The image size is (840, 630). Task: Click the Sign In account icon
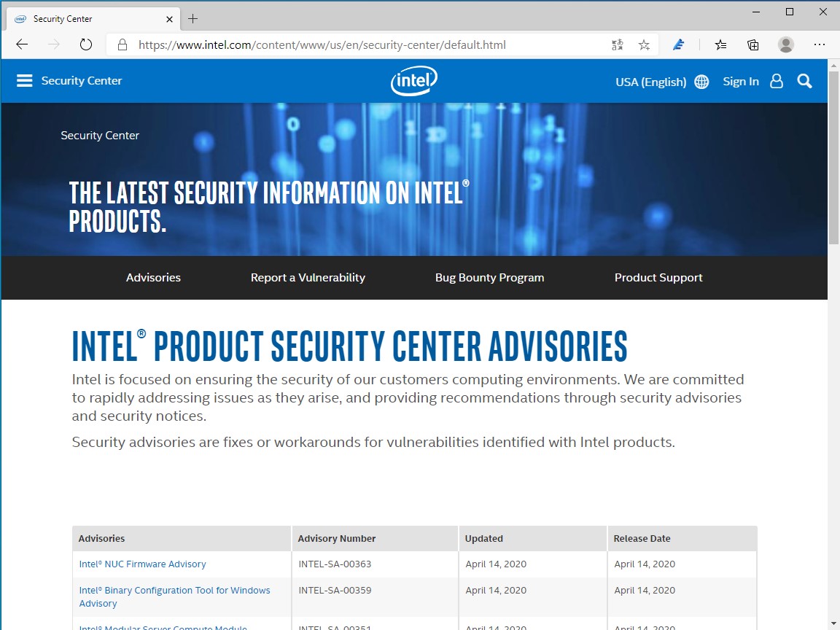[776, 81]
